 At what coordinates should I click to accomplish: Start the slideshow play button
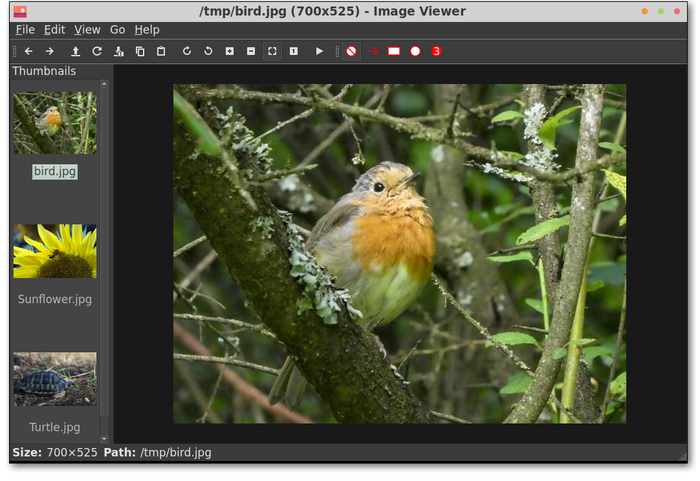(319, 51)
